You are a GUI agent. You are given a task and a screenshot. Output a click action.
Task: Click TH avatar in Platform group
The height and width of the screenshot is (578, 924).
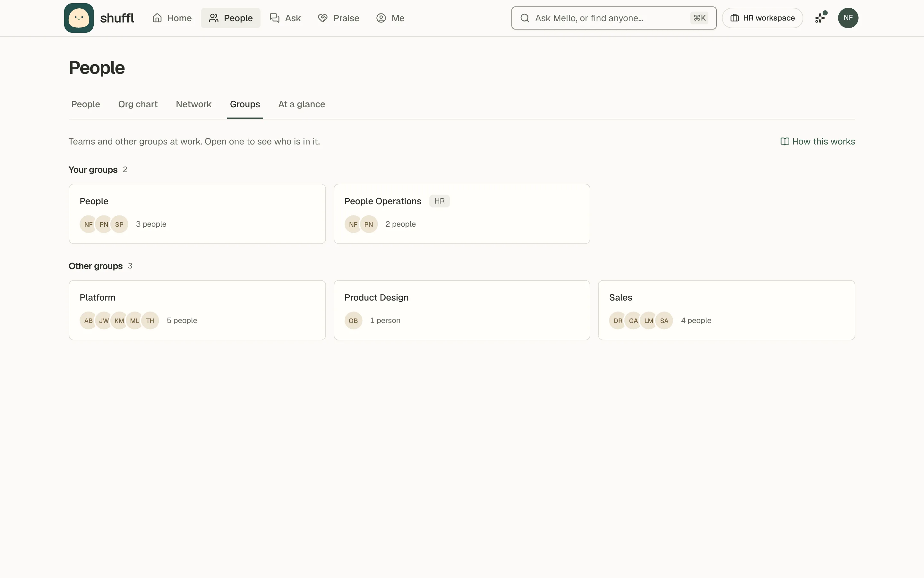click(150, 321)
